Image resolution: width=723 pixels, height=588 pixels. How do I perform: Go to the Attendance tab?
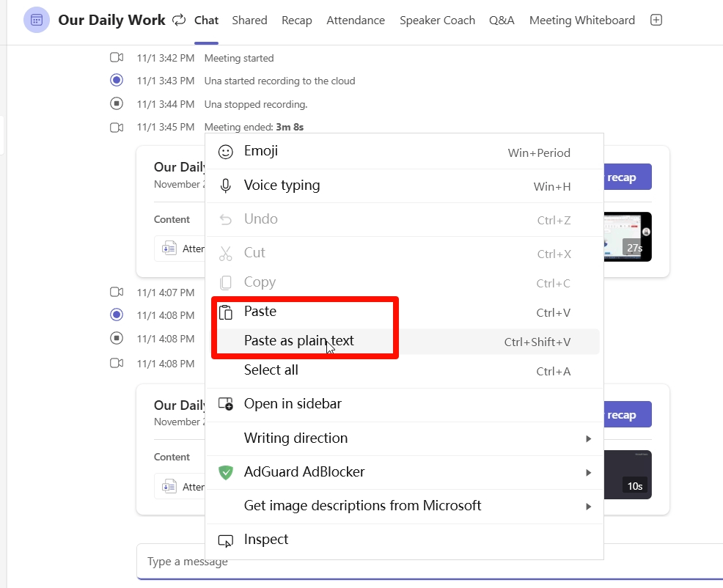pyautogui.click(x=356, y=21)
